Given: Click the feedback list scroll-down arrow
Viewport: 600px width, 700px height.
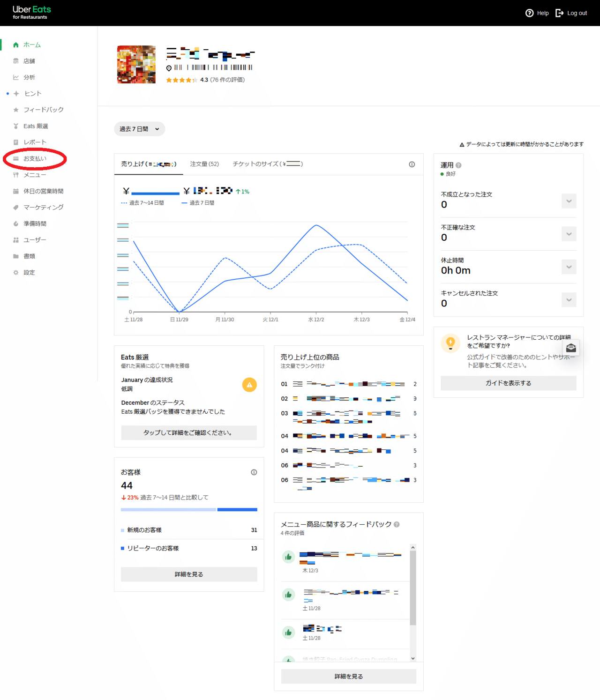Looking at the screenshot, I should coord(413,658).
